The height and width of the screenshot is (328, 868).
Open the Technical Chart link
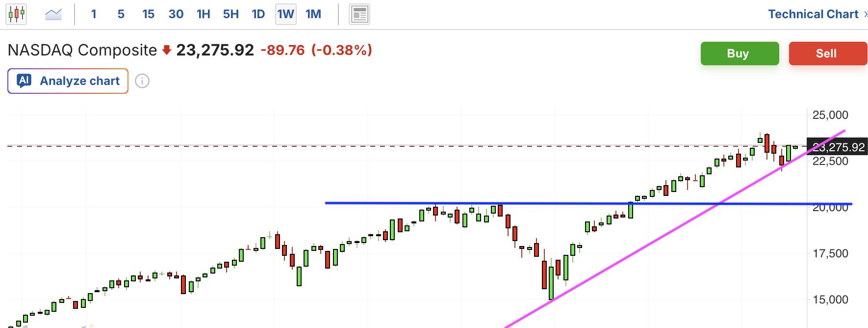pos(813,14)
